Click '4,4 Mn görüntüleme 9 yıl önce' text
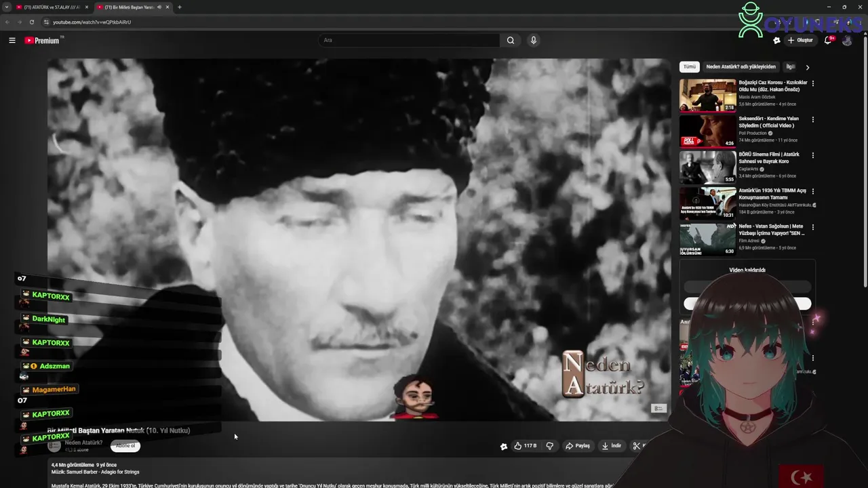The height and width of the screenshot is (488, 868). point(84,466)
